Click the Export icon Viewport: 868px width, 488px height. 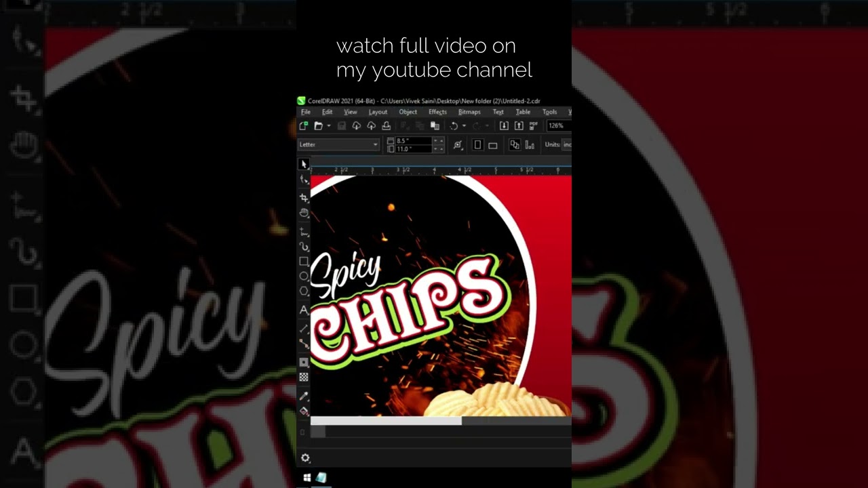(519, 126)
